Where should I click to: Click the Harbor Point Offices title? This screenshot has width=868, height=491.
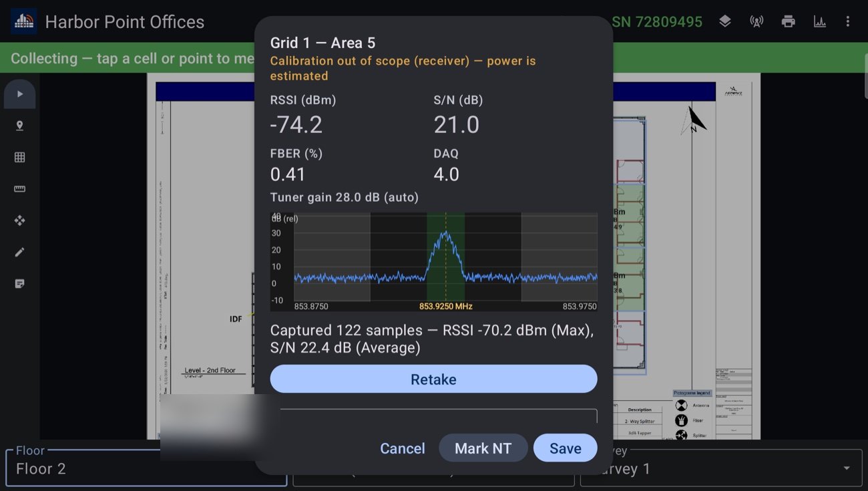pyautogui.click(x=124, y=21)
